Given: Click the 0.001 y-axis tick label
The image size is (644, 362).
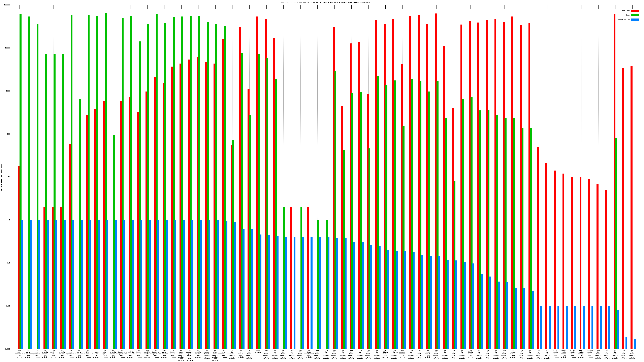Looking at the screenshot, I should [8, 349].
